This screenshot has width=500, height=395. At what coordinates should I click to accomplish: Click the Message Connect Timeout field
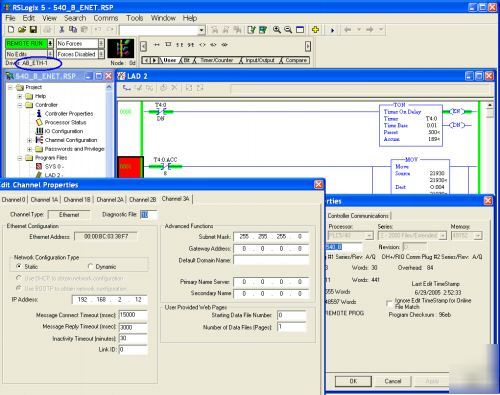pyautogui.click(x=133, y=315)
